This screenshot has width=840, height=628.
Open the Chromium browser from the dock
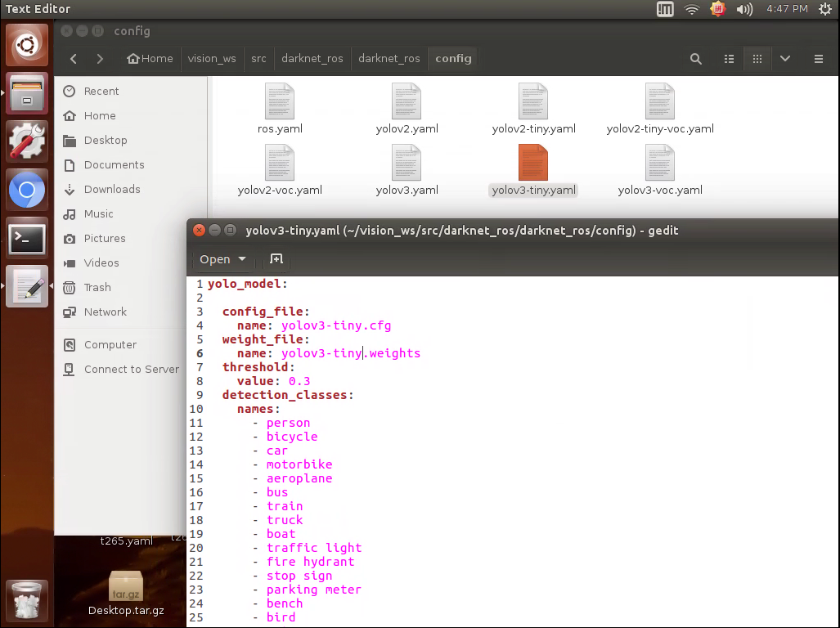[x=27, y=190]
